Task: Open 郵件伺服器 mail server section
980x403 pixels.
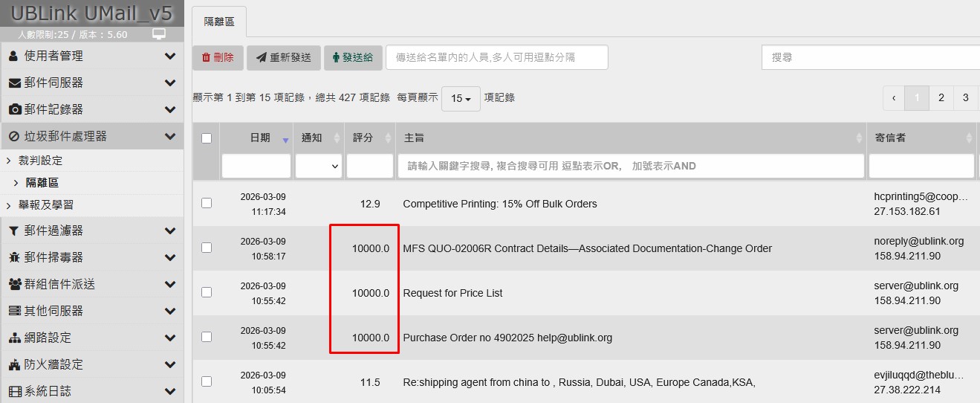Action: click(x=91, y=83)
